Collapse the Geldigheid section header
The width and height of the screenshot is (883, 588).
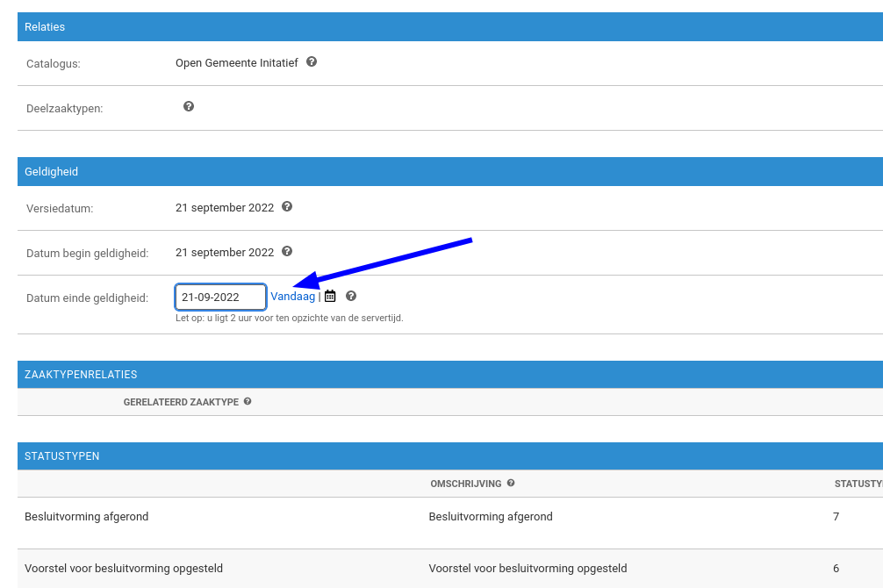[51, 171]
